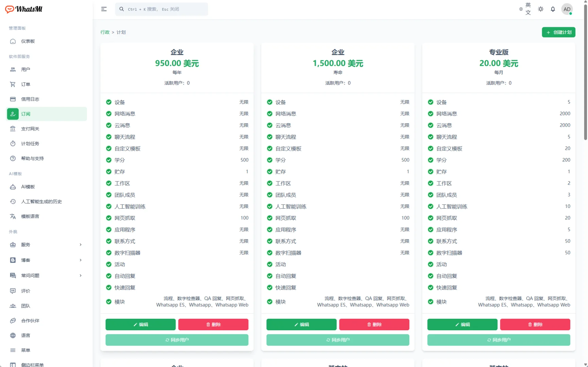Viewport: 588px width, 367px height.
Task: Open 订单 in the sidebar
Action: pos(47,84)
